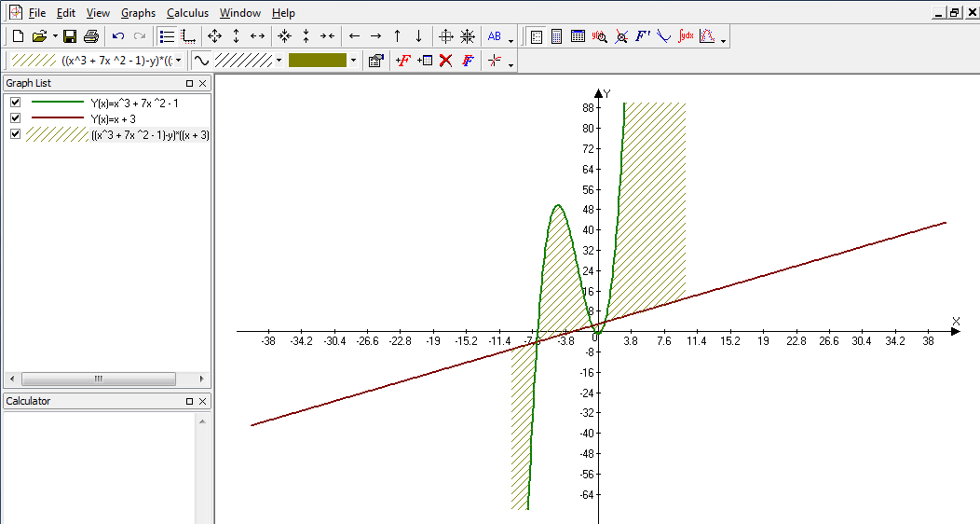Find intersection of graphs icon
The height and width of the screenshot is (524, 980).
point(621,36)
